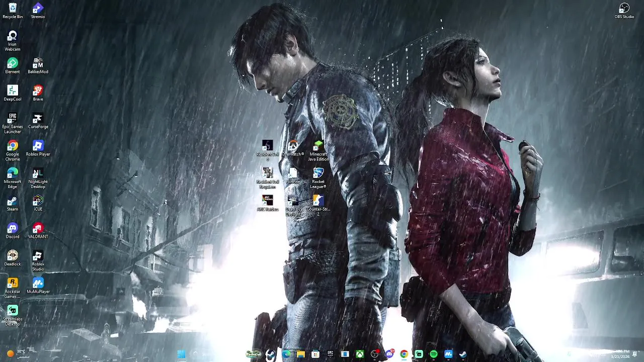
Task: Open the Windows Start menu
Action: (182, 354)
